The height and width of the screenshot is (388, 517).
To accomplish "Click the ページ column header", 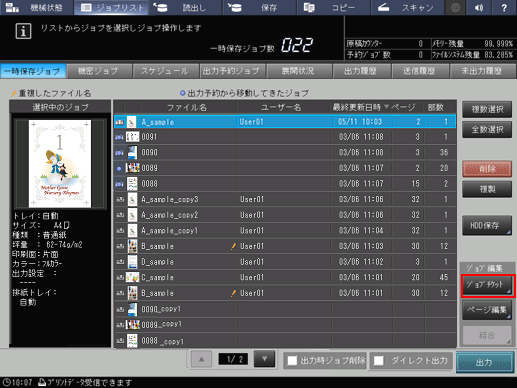I will (403, 107).
